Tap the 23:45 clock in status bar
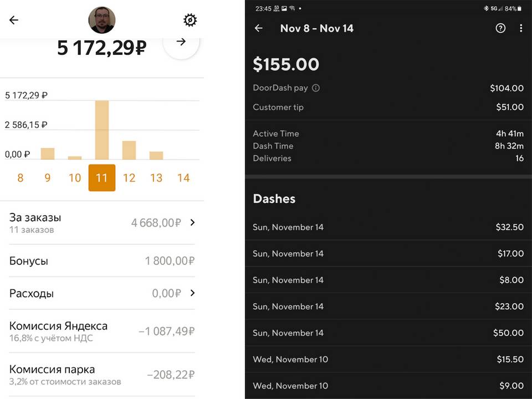 (x=263, y=8)
